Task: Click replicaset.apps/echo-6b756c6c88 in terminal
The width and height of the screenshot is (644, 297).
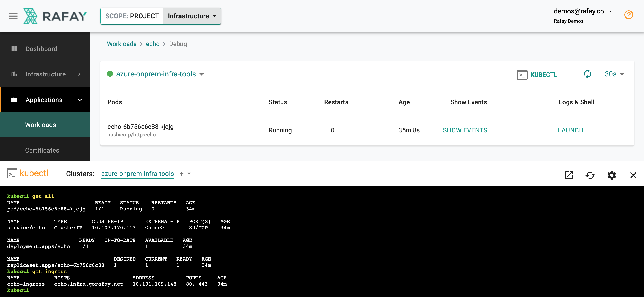Action: (x=56, y=265)
